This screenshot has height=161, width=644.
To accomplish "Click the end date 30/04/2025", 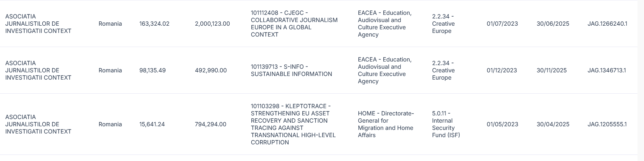I will pos(553,124).
